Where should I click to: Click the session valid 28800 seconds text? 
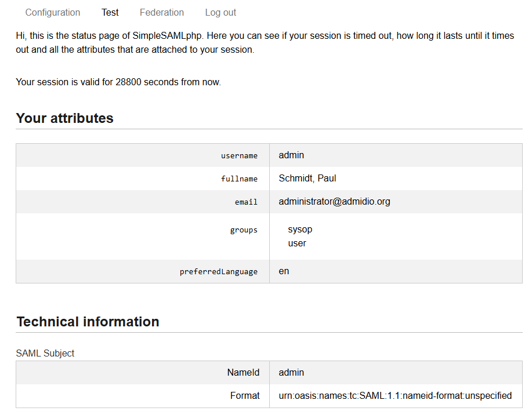[x=118, y=82]
